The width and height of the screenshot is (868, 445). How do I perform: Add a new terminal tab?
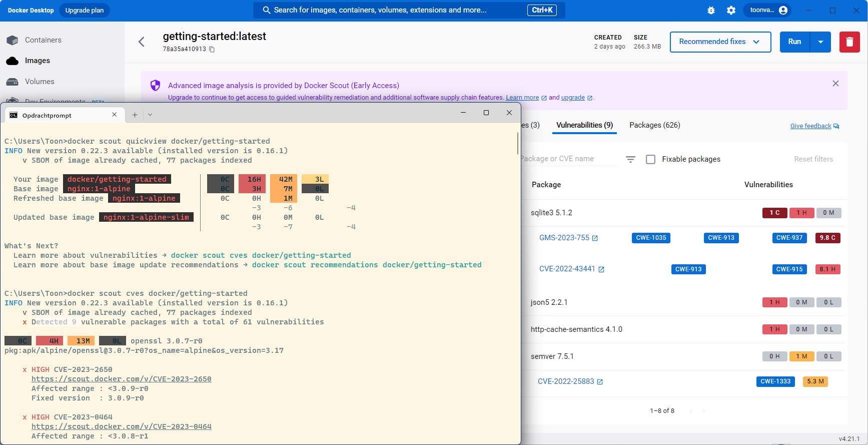click(x=135, y=115)
